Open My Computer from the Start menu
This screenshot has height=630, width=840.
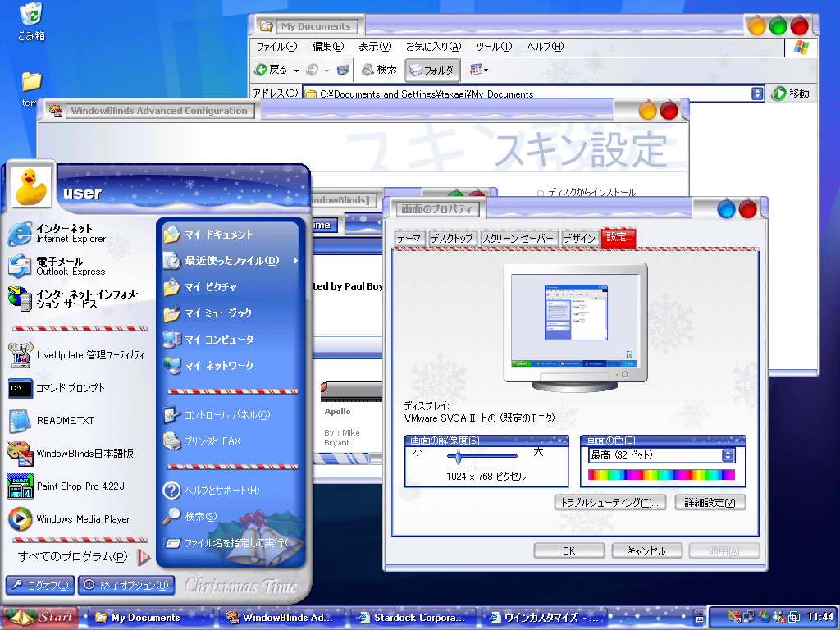pyautogui.click(x=208, y=339)
